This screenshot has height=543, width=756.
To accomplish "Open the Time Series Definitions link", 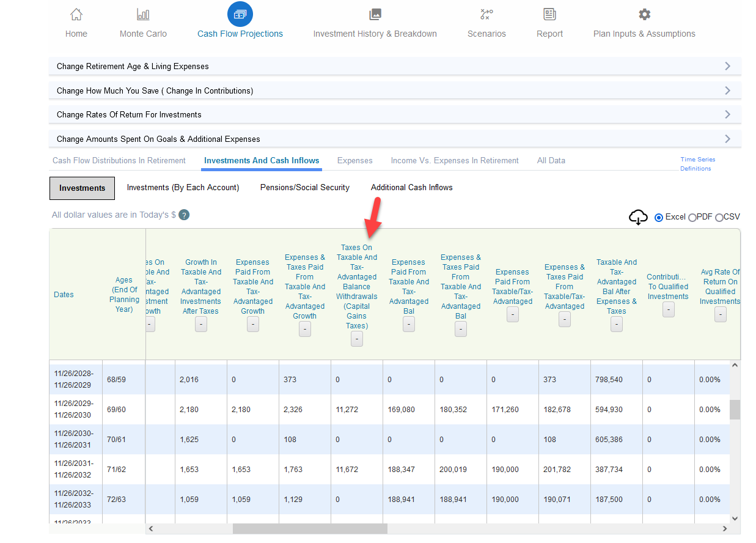I will (697, 164).
